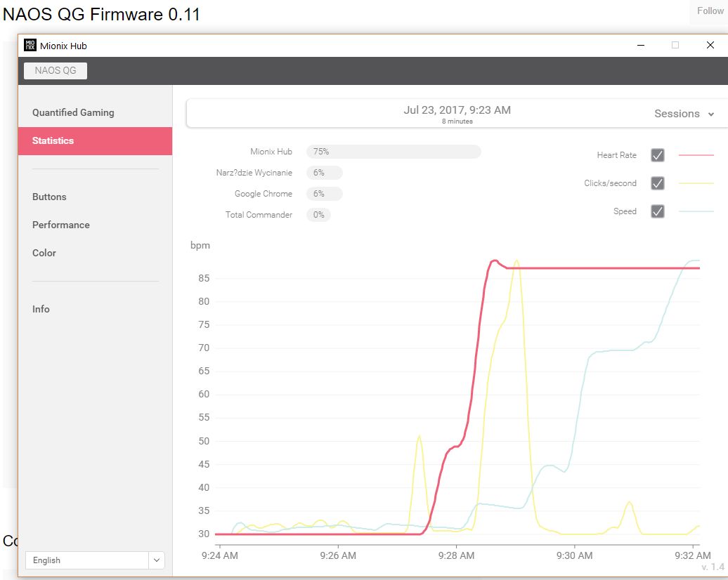Click the red Heart Rate legend line

(x=696, y=155)
